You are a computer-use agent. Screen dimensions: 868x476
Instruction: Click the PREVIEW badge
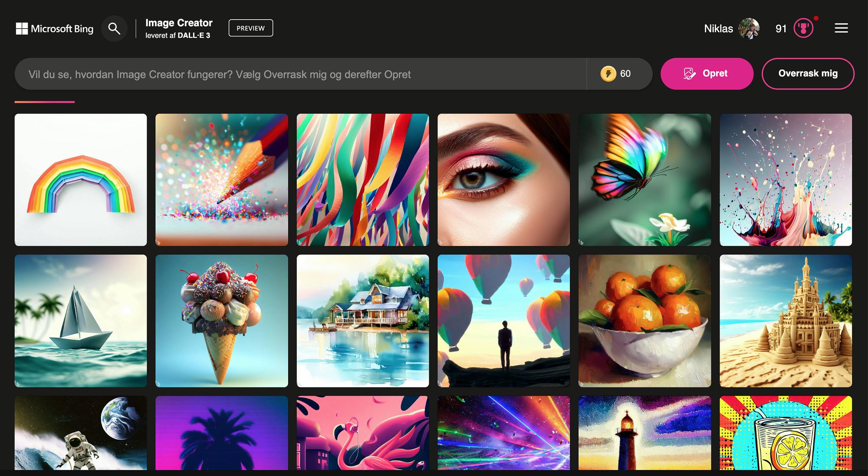250,28
